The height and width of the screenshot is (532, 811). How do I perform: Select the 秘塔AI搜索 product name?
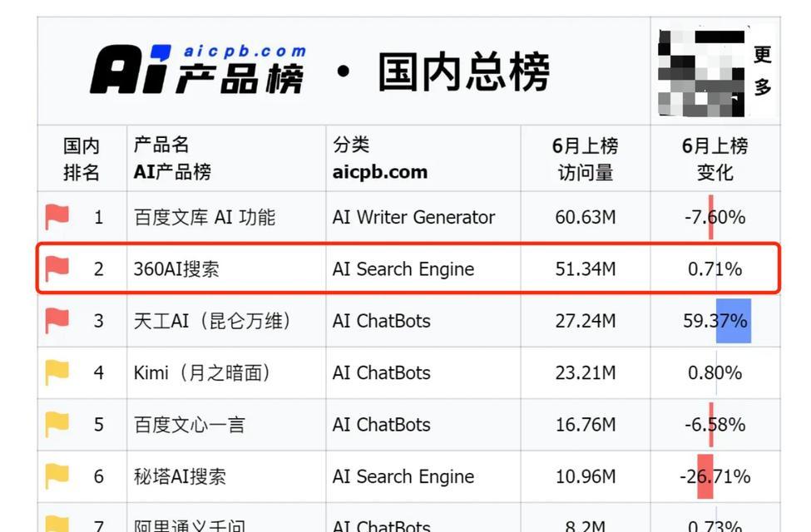(x=180, y=476)
